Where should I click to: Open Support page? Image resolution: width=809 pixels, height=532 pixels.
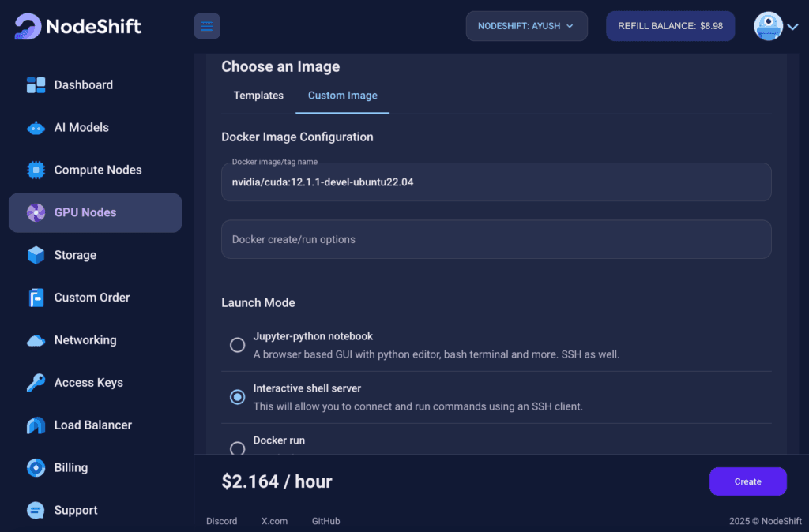coord(95,511)
